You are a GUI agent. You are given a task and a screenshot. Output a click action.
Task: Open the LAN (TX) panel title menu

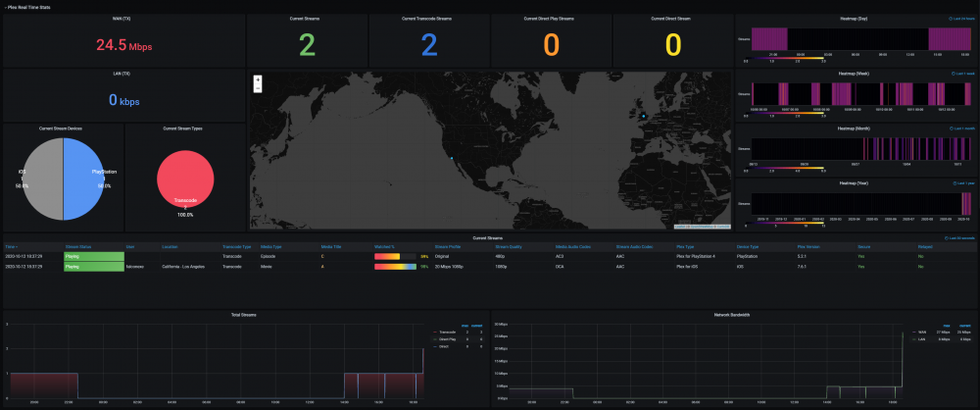tap(122, 74)
